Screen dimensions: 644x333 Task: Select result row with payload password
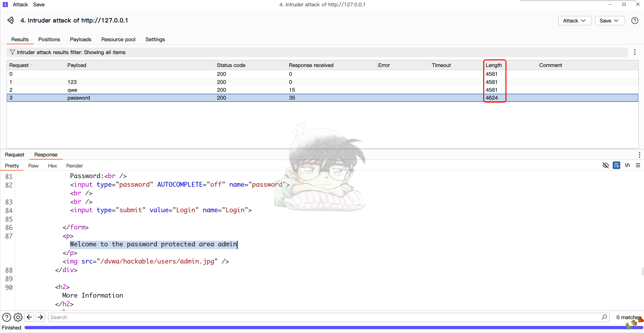[322, 98]
